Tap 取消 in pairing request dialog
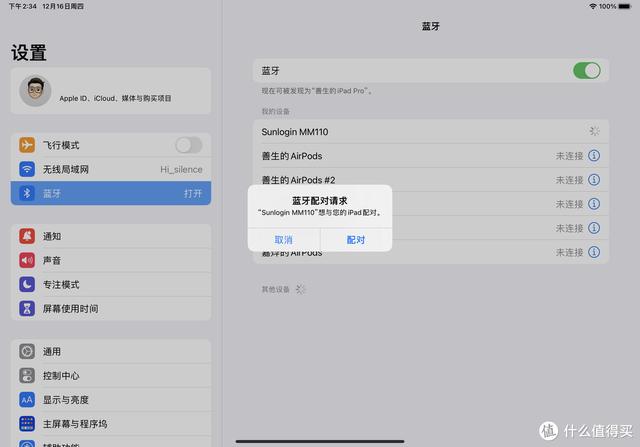The image size is (640, 447). (284, 240)
